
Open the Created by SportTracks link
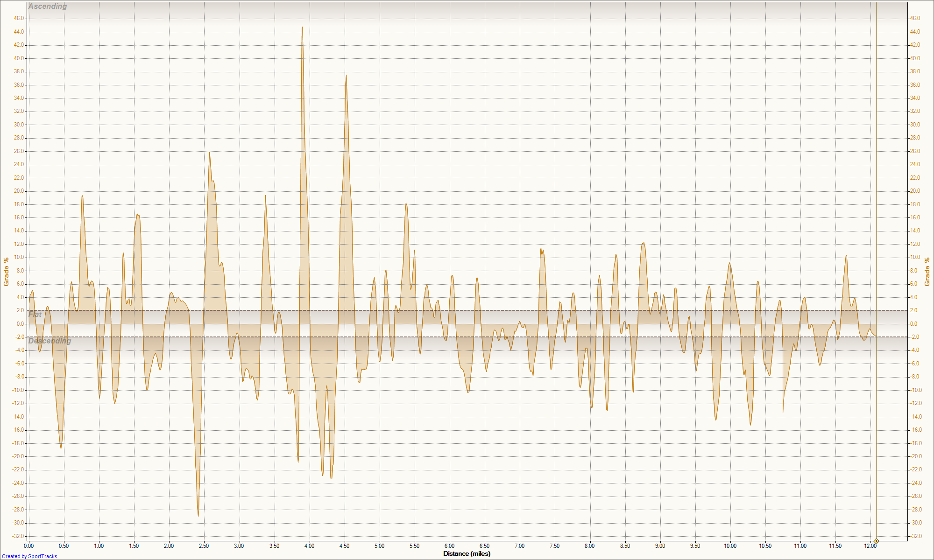tap(29, 556)
